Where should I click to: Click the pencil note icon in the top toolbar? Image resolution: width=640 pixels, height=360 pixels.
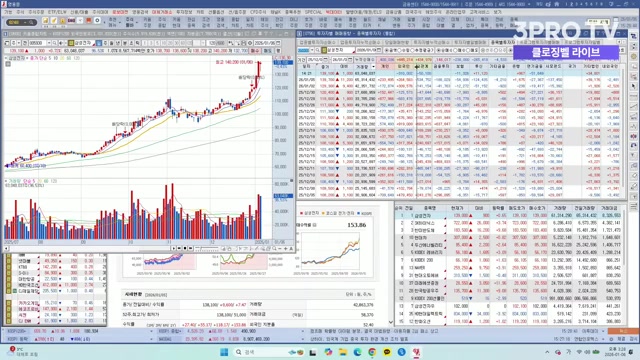[54, 21]
